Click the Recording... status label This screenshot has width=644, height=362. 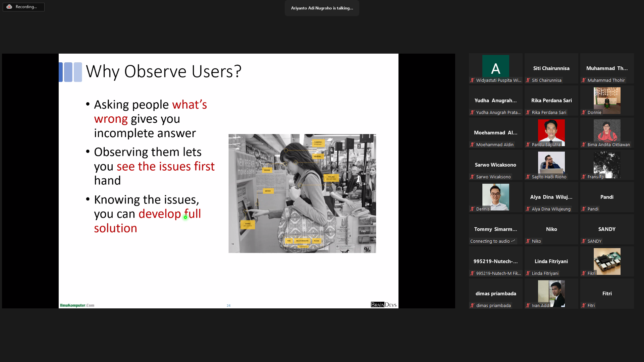tap(26, 7)
